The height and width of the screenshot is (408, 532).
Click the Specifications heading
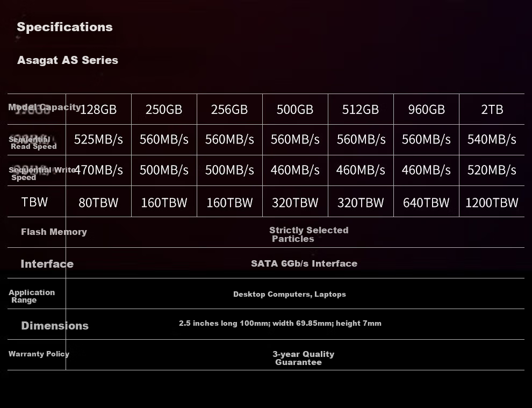(64, 27)
